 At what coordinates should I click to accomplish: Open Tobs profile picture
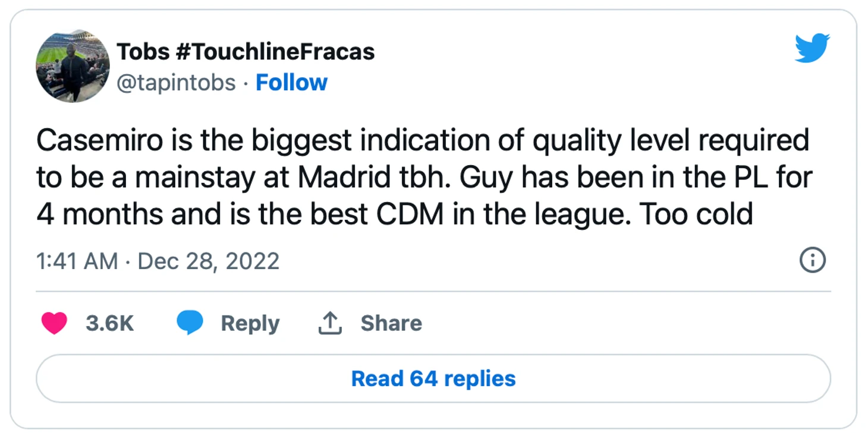[x=73, y=65]
